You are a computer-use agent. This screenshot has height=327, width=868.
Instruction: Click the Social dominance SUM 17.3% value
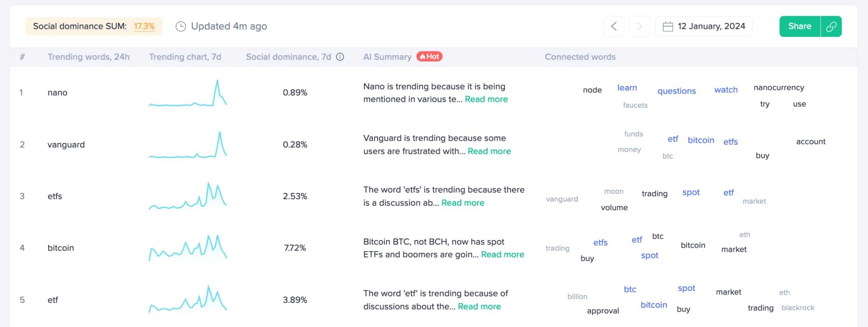pyautogui.click(x=144, y=26)
